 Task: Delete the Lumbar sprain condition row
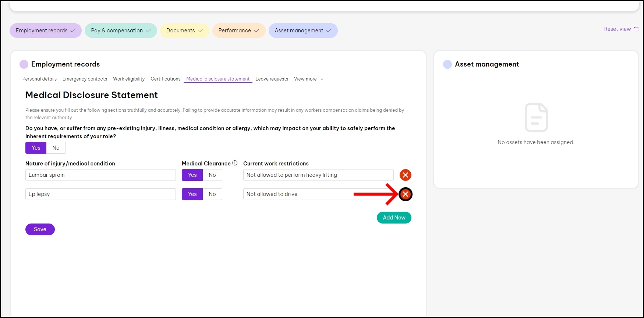click(405, 175)
